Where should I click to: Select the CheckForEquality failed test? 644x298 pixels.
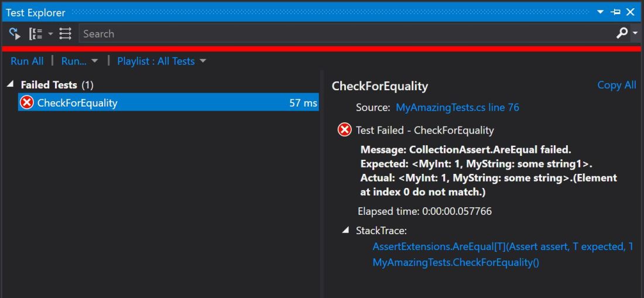[77, 103]
